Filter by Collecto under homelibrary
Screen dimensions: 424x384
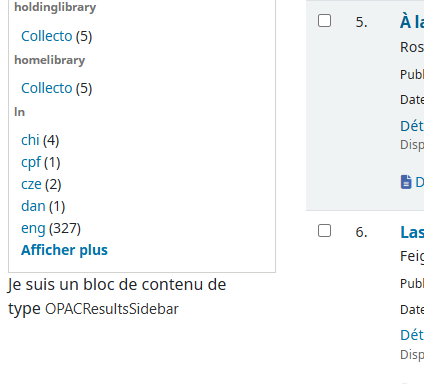(x=47, y=88)
